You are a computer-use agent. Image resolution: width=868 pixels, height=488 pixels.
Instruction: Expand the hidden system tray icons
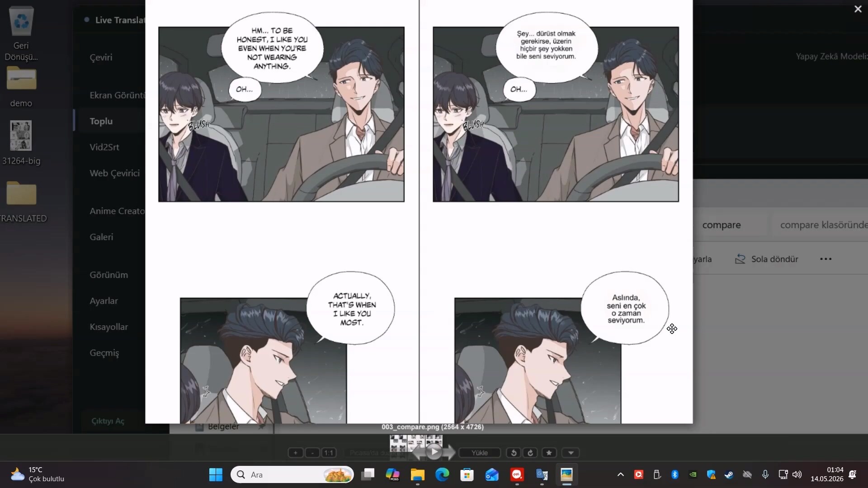click(621, 474)
